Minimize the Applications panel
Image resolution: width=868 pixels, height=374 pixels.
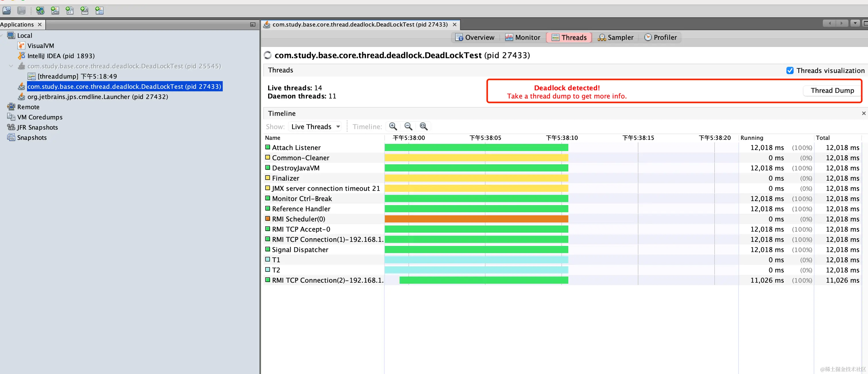[x=252, y=24]
